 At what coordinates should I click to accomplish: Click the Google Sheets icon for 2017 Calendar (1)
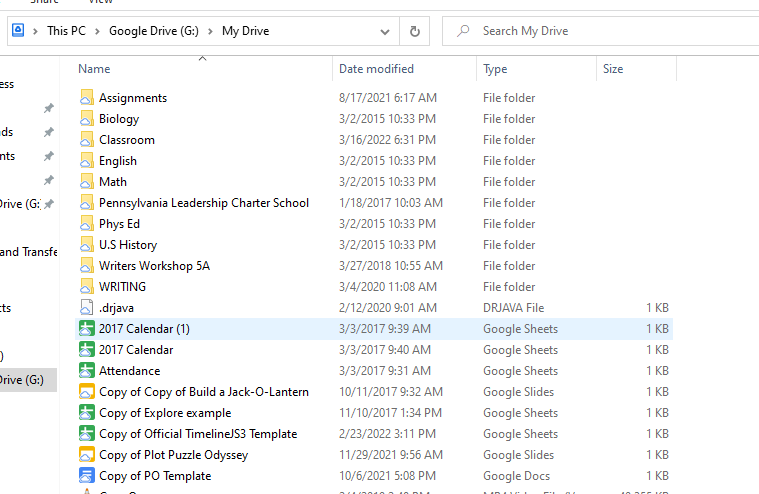pyautogui.click(x=87, y=329)
